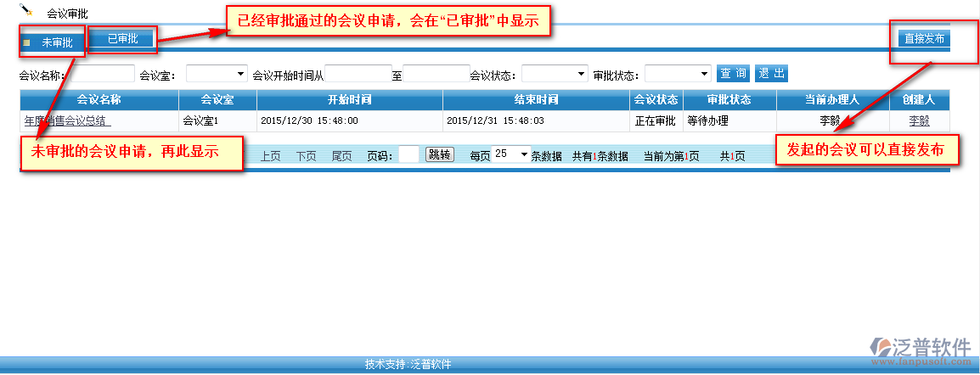Click the start time 2015/12/30 15:48:00
The height and width of the screenshot is (375, 980).
click(309, 121)
